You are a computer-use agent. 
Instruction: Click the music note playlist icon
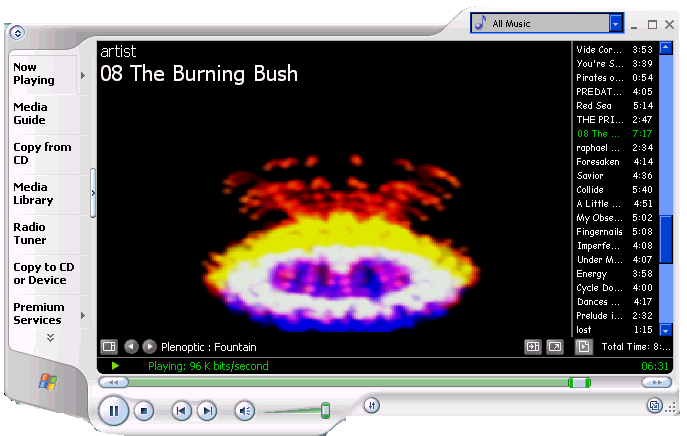point(481,23)
